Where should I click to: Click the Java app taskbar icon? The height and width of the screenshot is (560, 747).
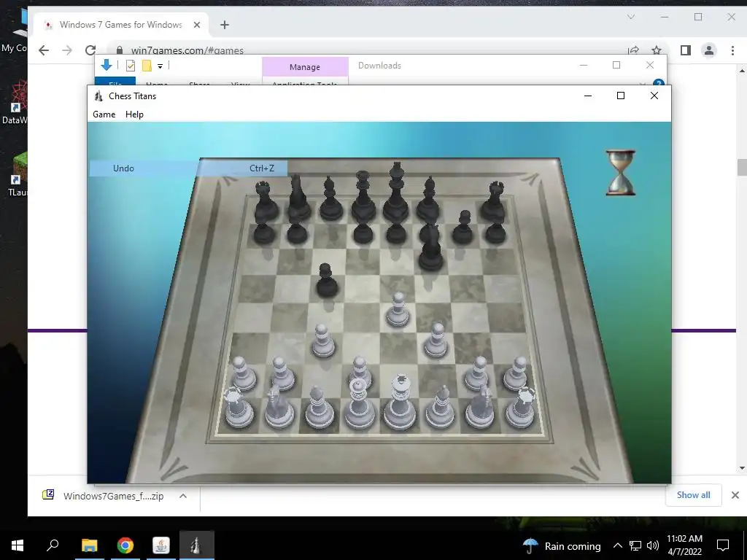(161, 545)
